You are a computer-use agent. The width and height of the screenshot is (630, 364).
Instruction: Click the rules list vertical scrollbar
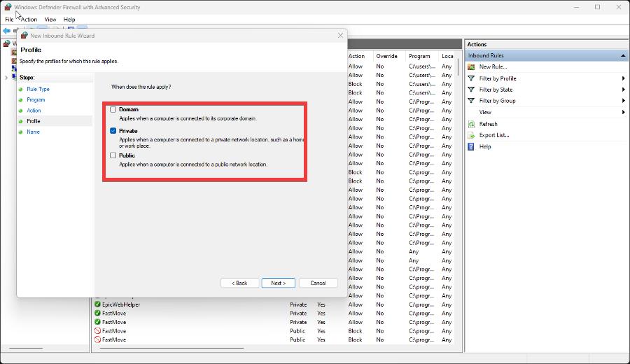458,67
